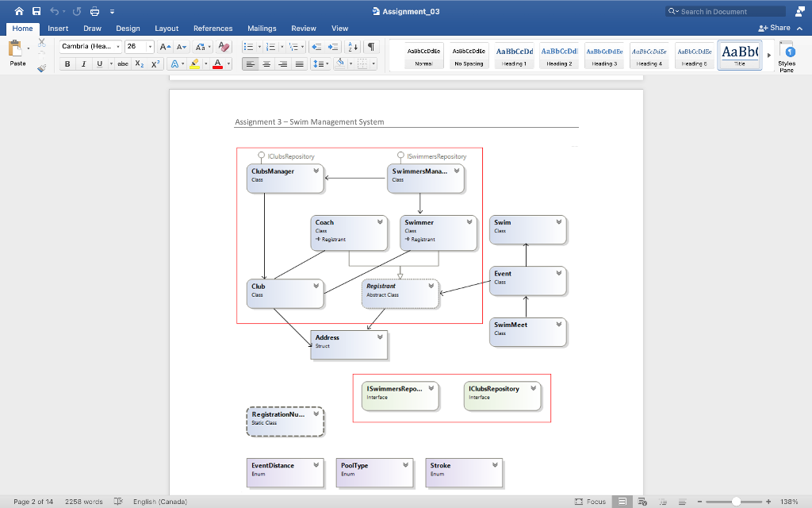Open the font color dropdown arrow
Screen dimensions: 812x508
pos(228,64)
